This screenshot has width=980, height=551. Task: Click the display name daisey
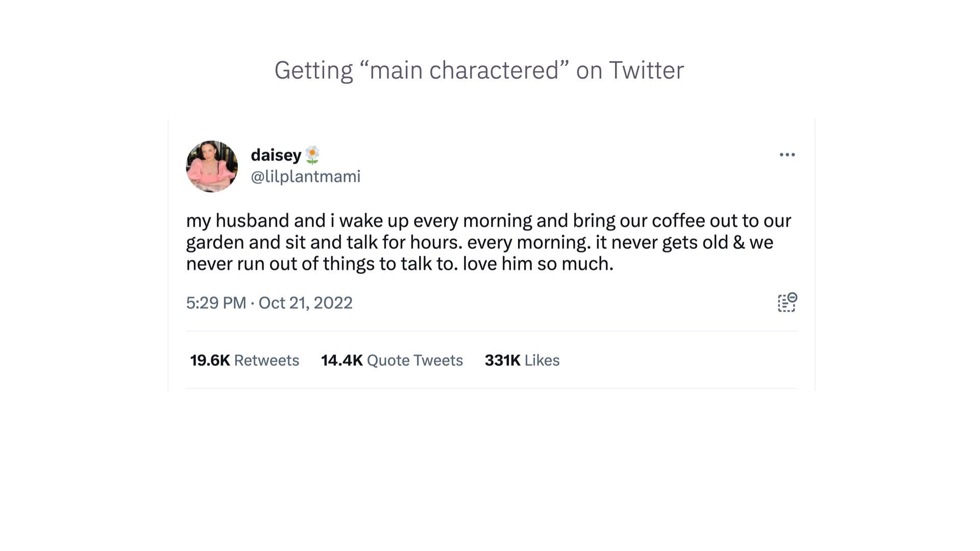[276, 155]
